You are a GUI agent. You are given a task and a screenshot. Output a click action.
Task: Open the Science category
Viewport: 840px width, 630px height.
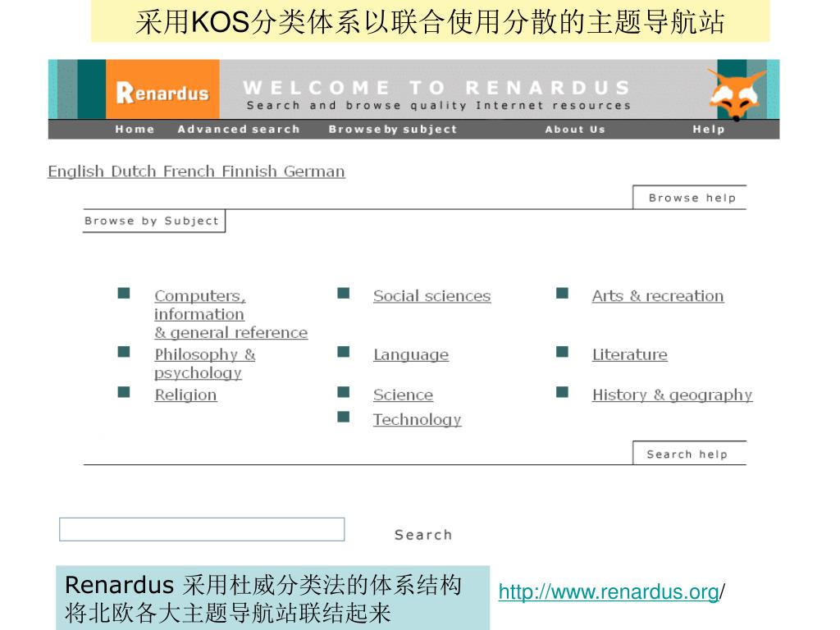click(403, 395)
